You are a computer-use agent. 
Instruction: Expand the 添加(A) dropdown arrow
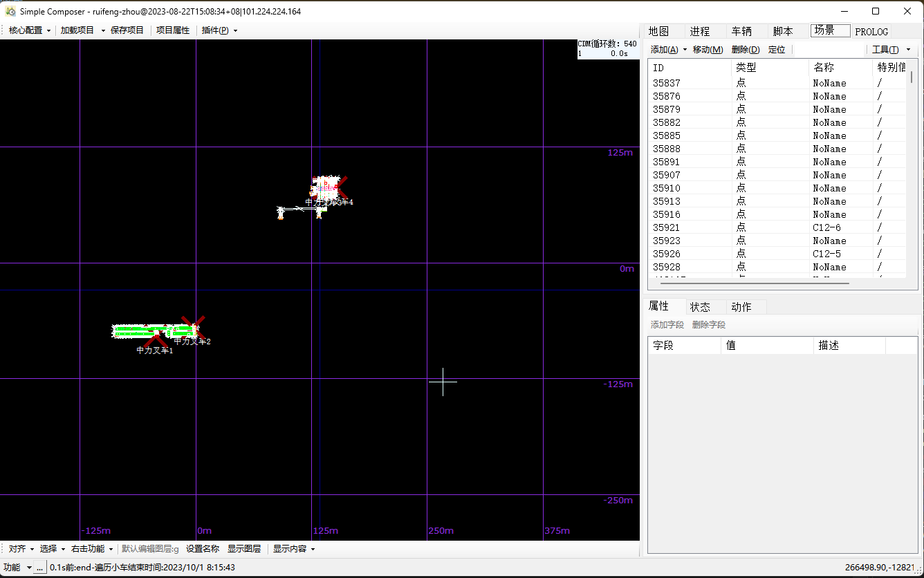[685, 50]
